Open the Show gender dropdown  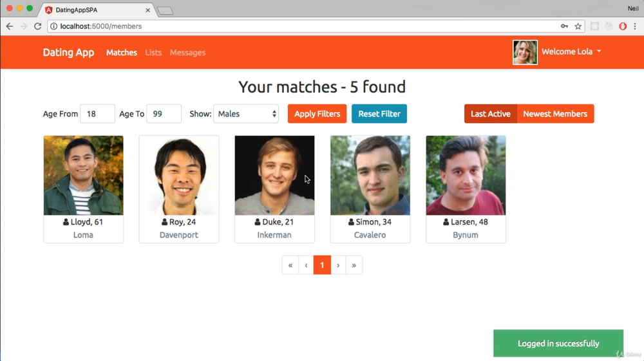pyautogui.click(x=246, y=114)
